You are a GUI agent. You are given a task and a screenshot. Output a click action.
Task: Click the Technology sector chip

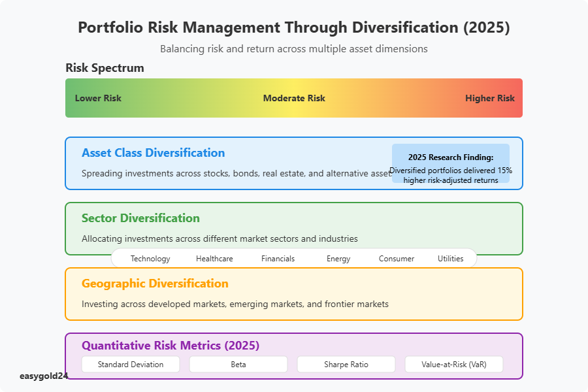click(x=150, y=258)
